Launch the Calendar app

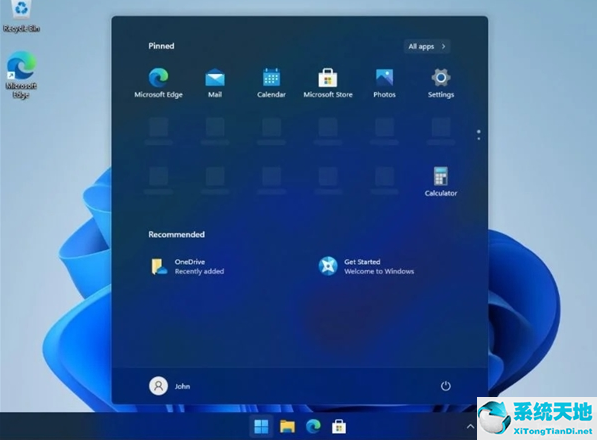[x=271, y=83]
